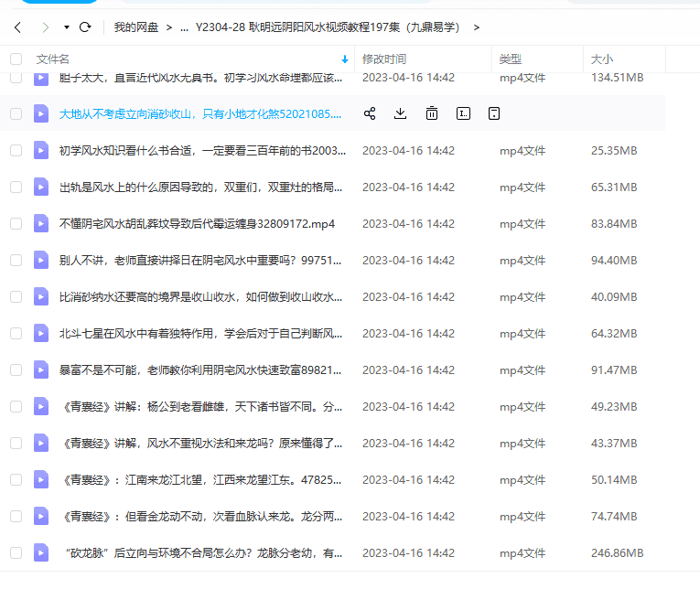The width and height of the screenshot is (700, 589).
Task: Download the highlighted video file
Action: (x=400, y=113)
